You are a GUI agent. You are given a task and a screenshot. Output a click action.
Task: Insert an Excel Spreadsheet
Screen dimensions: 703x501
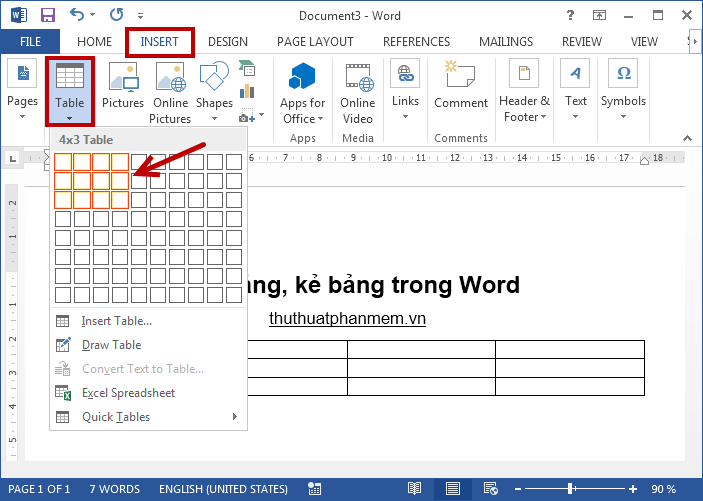tap(148, 393)
